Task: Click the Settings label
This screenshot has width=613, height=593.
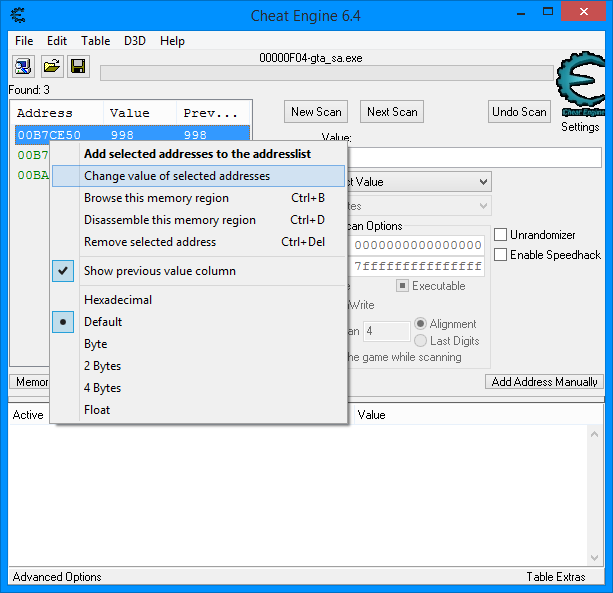Action: [x=580, y=127]
